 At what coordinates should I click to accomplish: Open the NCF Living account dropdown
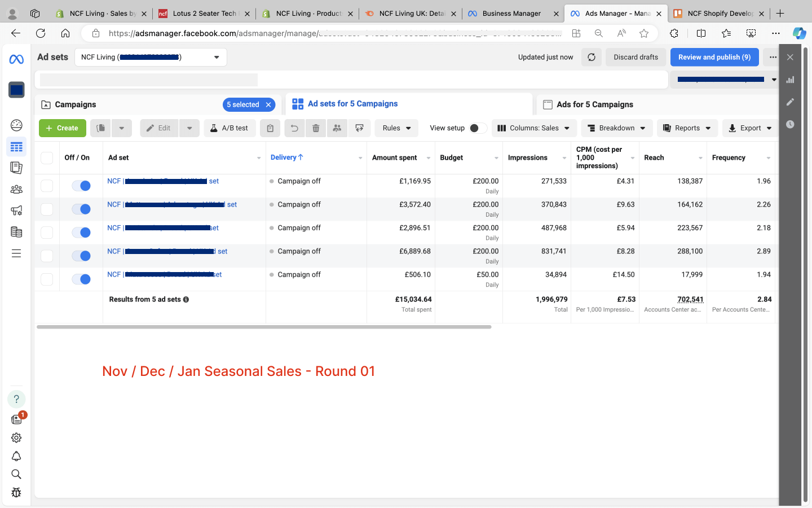pos(151,57)
